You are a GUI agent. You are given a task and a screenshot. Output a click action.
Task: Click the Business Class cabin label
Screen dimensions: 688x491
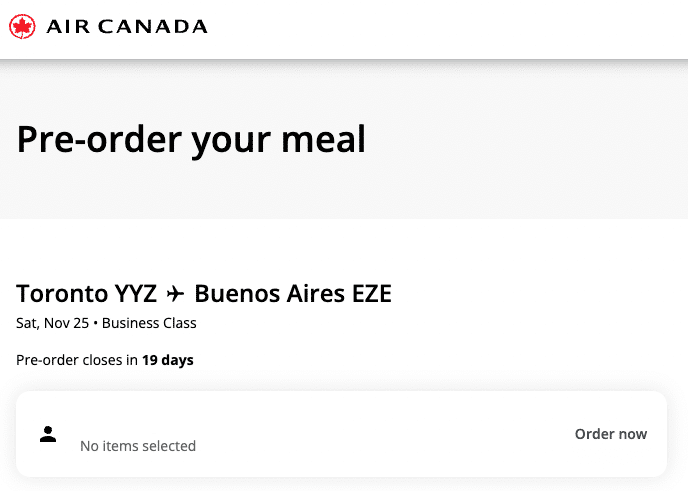149,323
